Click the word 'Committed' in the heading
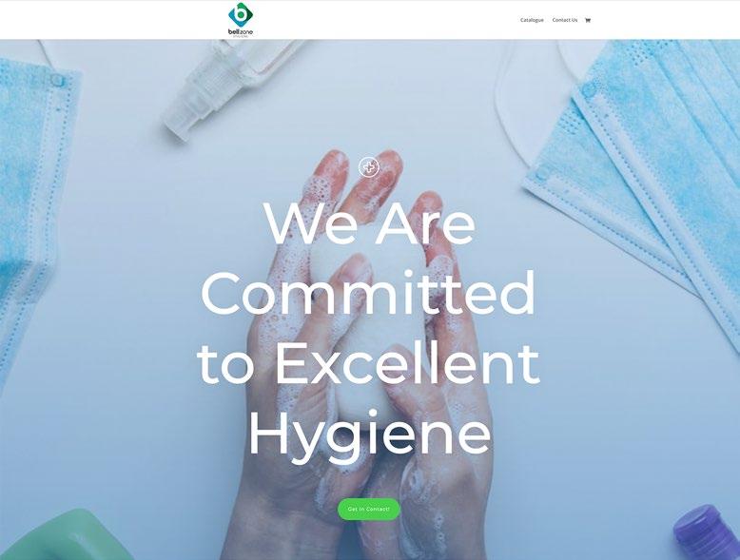This screenshot has height=560, width=740. click(369, 294)
